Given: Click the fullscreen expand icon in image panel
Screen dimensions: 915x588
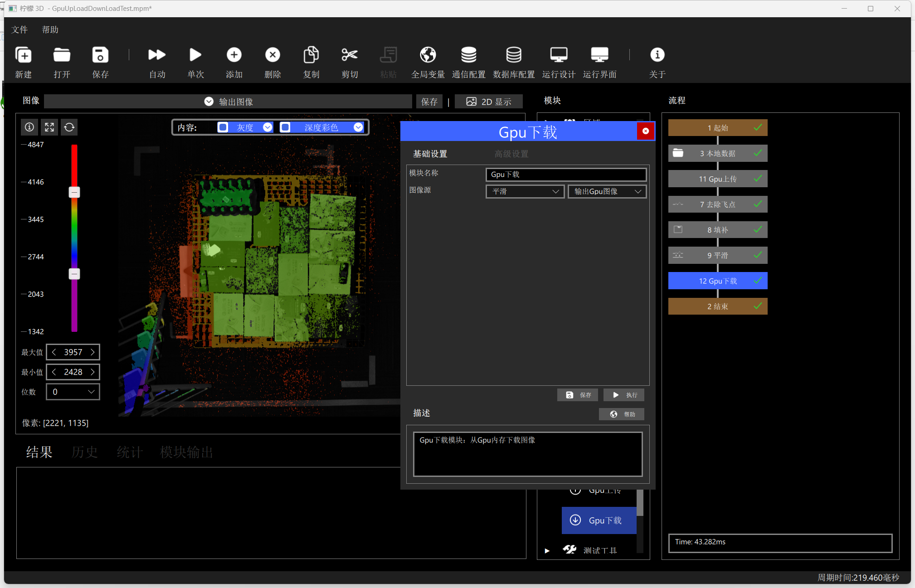Looking at the screenshot, I should [49, 127].
